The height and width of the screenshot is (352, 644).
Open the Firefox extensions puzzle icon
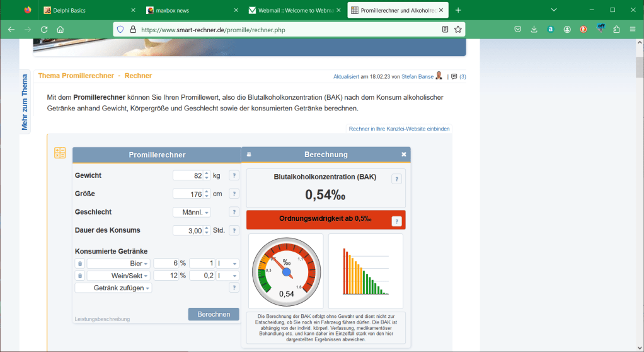616,30
